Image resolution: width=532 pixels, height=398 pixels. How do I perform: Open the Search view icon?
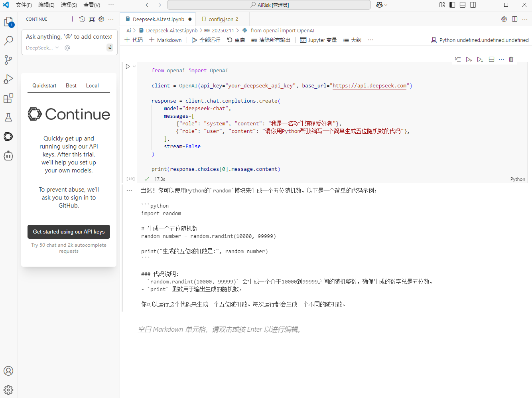(8, 41)
